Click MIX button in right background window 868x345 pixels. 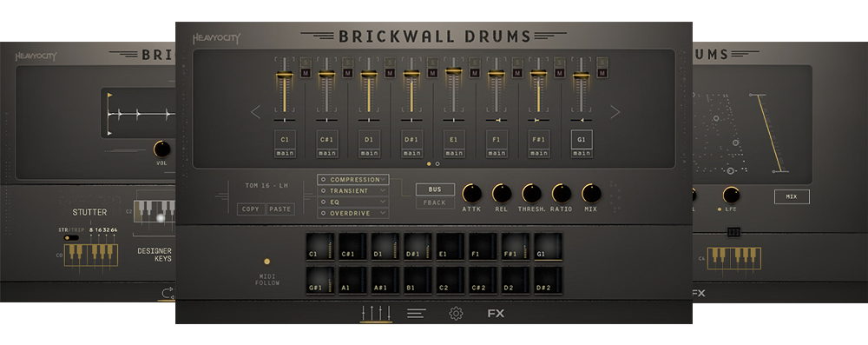(792, 196)
